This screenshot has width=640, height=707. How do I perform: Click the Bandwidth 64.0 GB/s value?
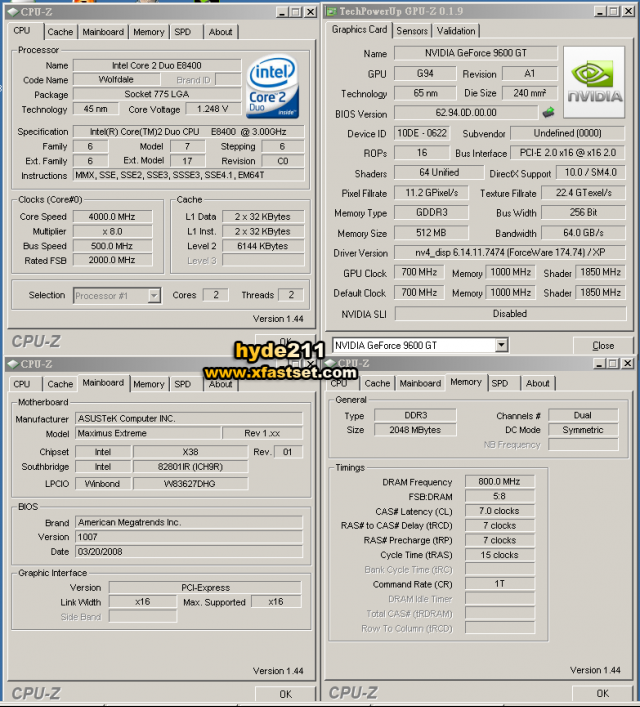[x=583, y=233]
